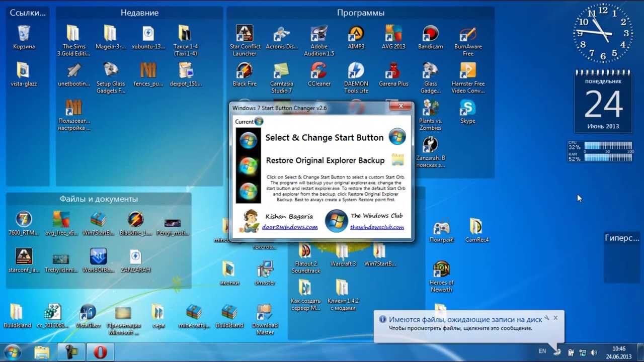Click the Программы fence title
Viewport: 644px width, 362px height.
tap(361, 13)
